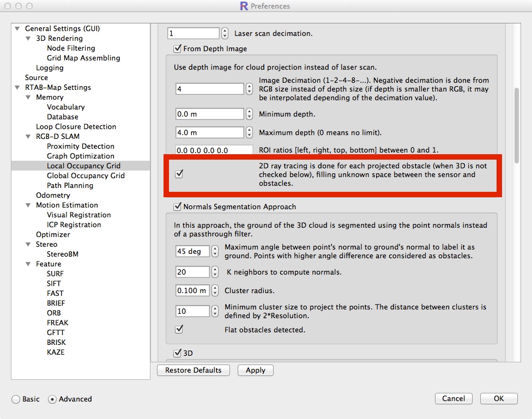The image size is (532, 419).
Task: Uncheck the 3D option checkbox
Action: (x=177, y=353)
